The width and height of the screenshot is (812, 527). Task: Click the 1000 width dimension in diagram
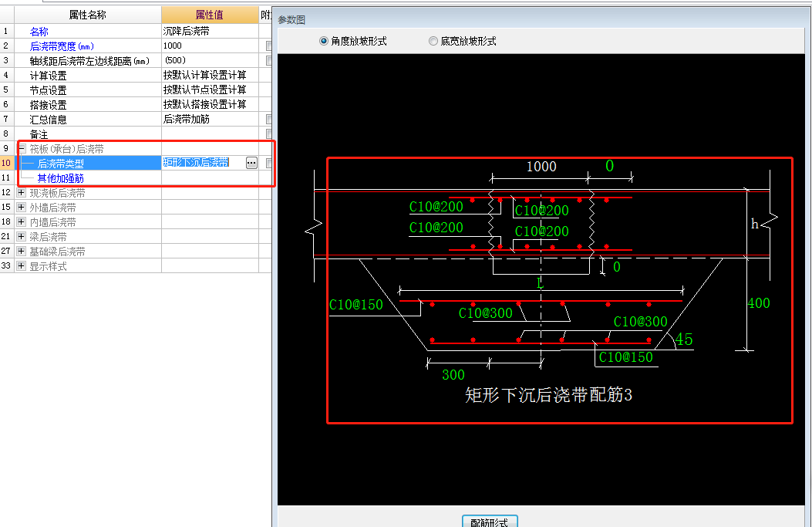click(x=541, y=167)
